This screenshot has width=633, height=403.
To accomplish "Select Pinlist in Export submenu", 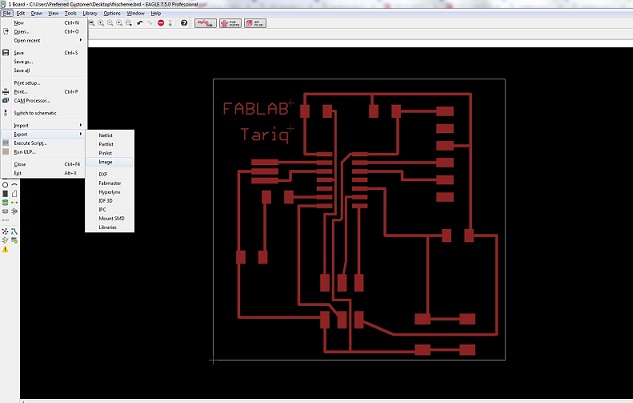I will tap(110, 153).
